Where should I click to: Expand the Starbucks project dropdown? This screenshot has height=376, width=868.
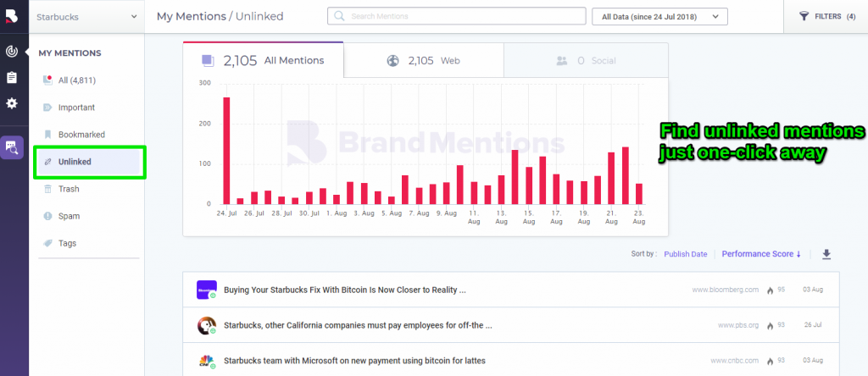[x=87, y=17]
